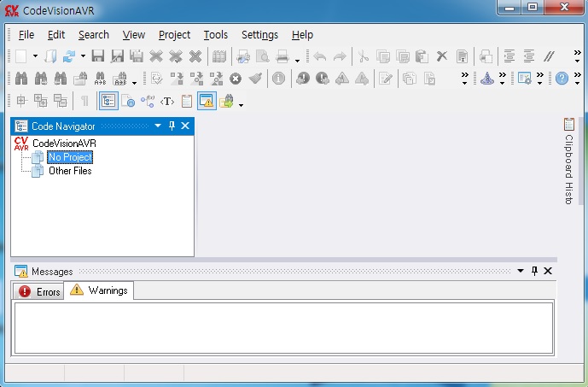Click the New file icon in toolbar
The width and height of the screenshot is (588, 387).
pyautogui.click(x=21, y=56)
